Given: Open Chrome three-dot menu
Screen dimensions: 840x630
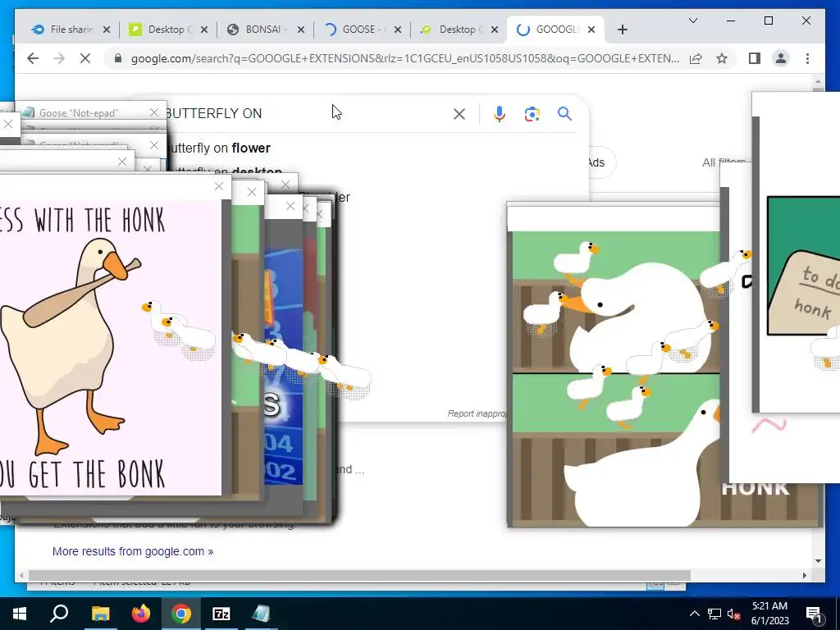Looking at the screenshot, I should tap(807, 58).
